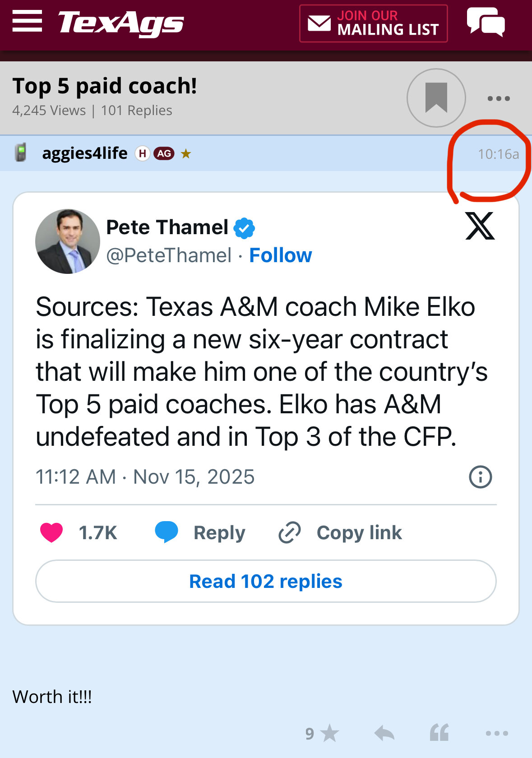532x758 pixels.
Task: Reply to Pete Thamel's tweet
Action: pyautogui.click(x=201, y=533)
